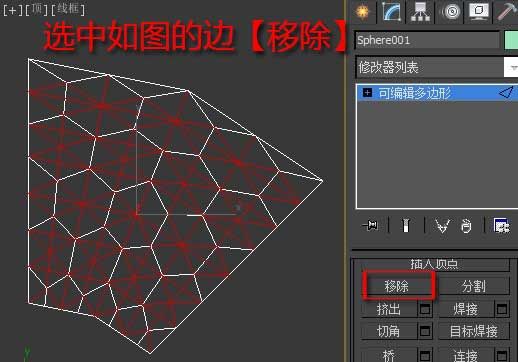Open Configure Modifier Sets icon
Image resolution: width=518 pixels, height=362 pixels.
[501, 226]
